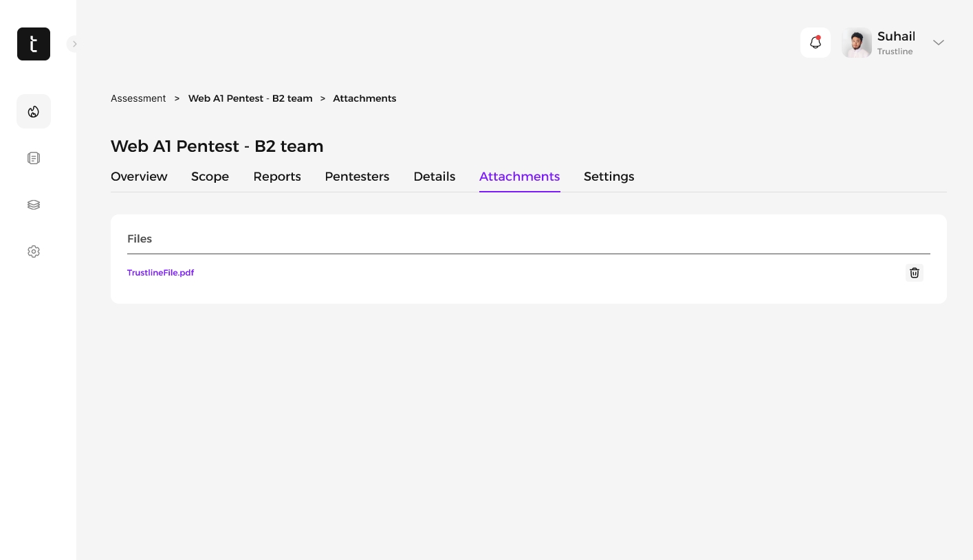Open the flame assessments icon in sidebar

coord(34,111)
